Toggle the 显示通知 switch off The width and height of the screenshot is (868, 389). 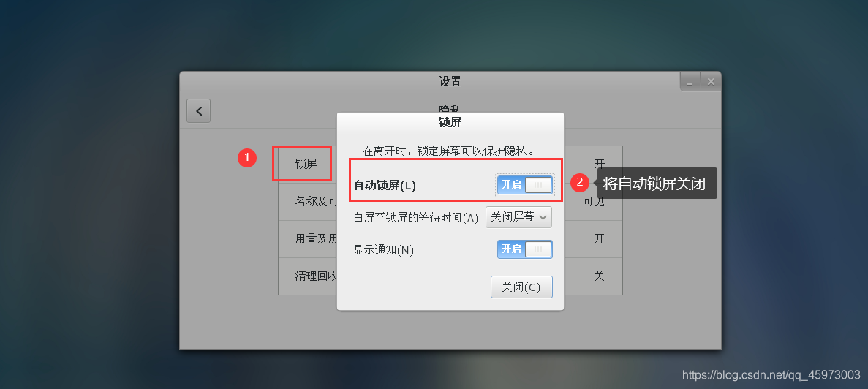(524, 249)
